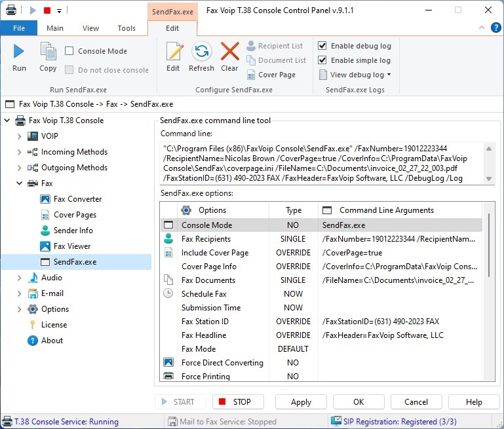Open the quick access toolbar customize arrow
The height and width of the screenshot is (429, 504).
click(x=59, y=11)
